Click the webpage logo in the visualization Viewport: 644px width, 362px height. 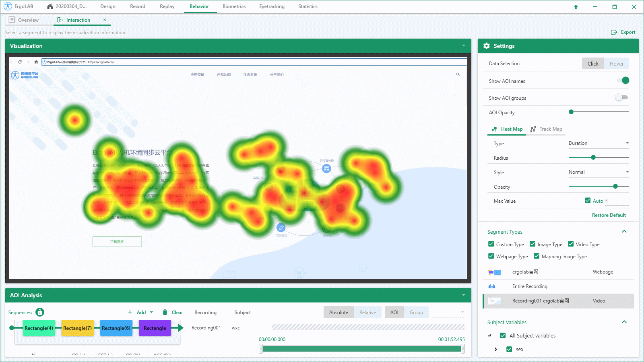tap(25, 75)
